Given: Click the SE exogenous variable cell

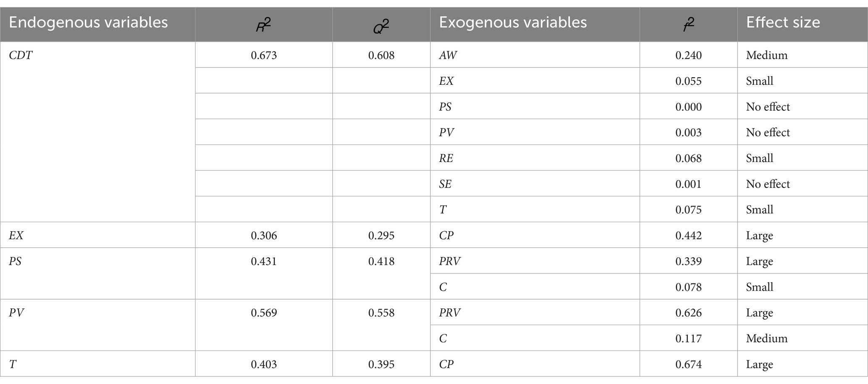Looking at the screenshot, I should coord(445,184).
